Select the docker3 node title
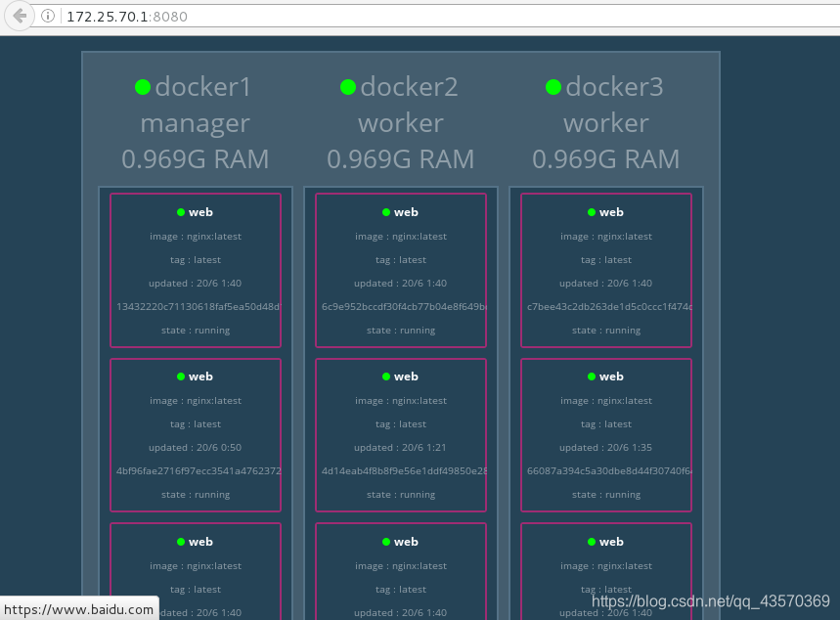The image size is (840, 620). click(614, 87)
